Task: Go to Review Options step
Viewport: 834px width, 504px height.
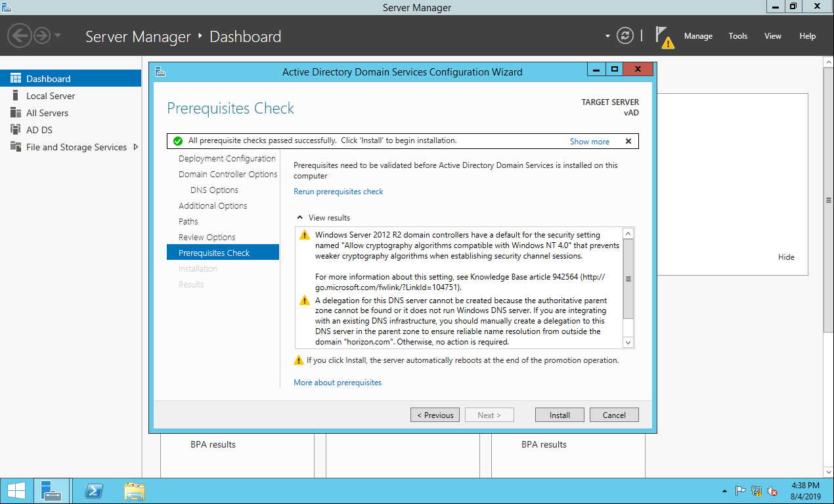Action: pyautogui.click(x=207, y=237)
